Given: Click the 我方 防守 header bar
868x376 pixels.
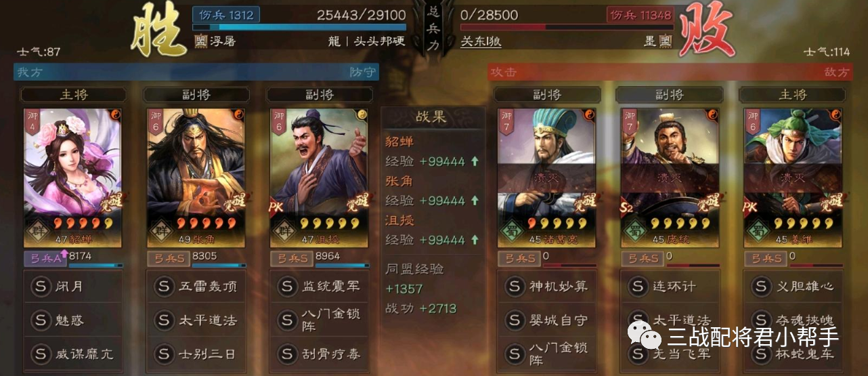Looking at the screenshot, I should (196, 72).
